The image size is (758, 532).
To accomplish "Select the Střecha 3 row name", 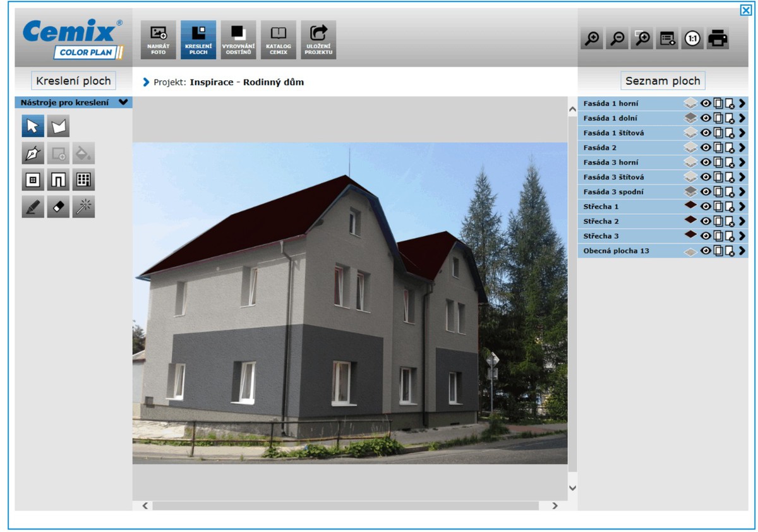I will point(601,236).
